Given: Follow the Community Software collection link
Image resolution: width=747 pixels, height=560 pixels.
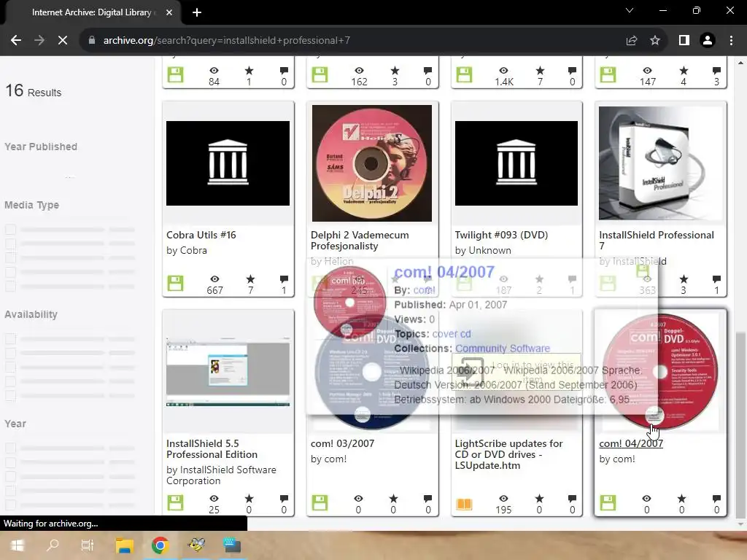Looking at the screenshot, I should (503, 348).
